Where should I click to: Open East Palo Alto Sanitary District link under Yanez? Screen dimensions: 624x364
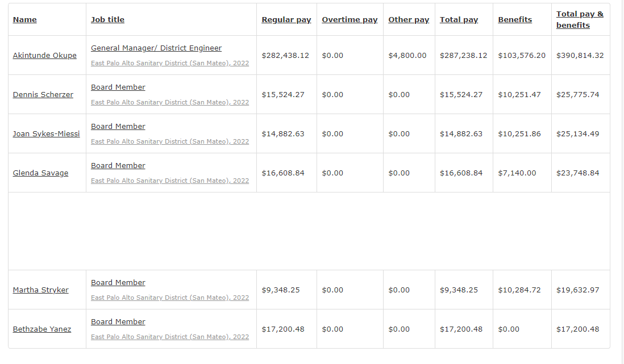pos(170,337)
